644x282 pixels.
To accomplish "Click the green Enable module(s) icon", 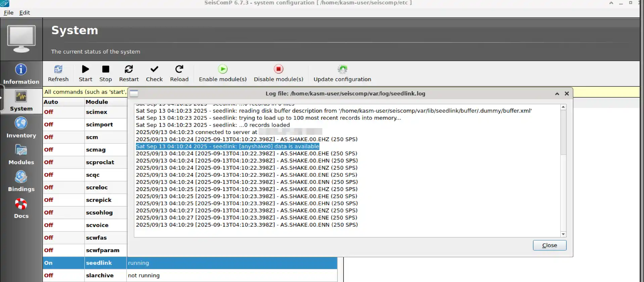I will click(223, 69).
